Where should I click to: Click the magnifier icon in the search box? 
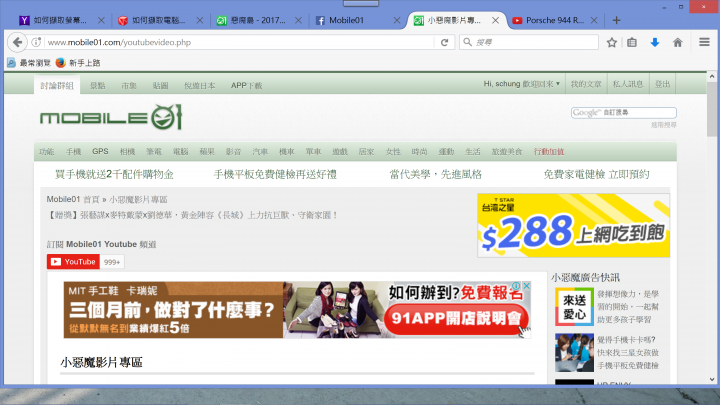pyautogui.click(x=467, y=42)
